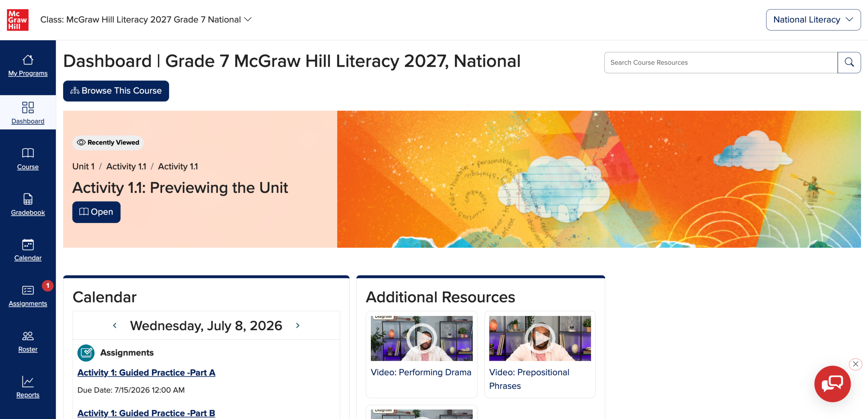Dismiss the chat widget with X
Viewport: 868px width, 419px height.
tap(855, 364)
